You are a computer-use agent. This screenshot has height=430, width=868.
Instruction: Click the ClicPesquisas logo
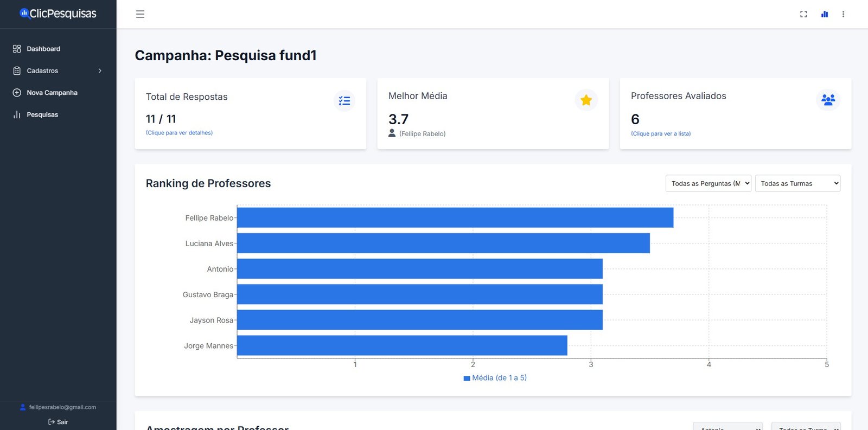tap(58, 14)
